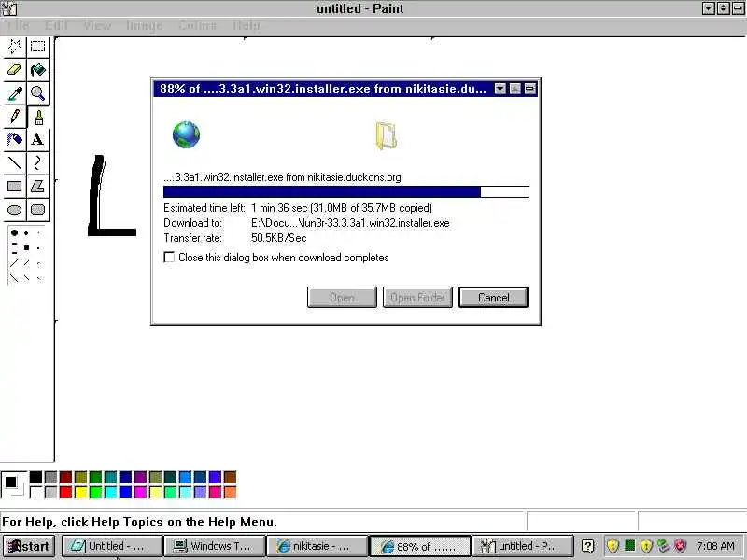
Task: Click the download path E:\Docu...\lun3r-33.3.3a1.win32.installer.exe
Action: [350, 223]
